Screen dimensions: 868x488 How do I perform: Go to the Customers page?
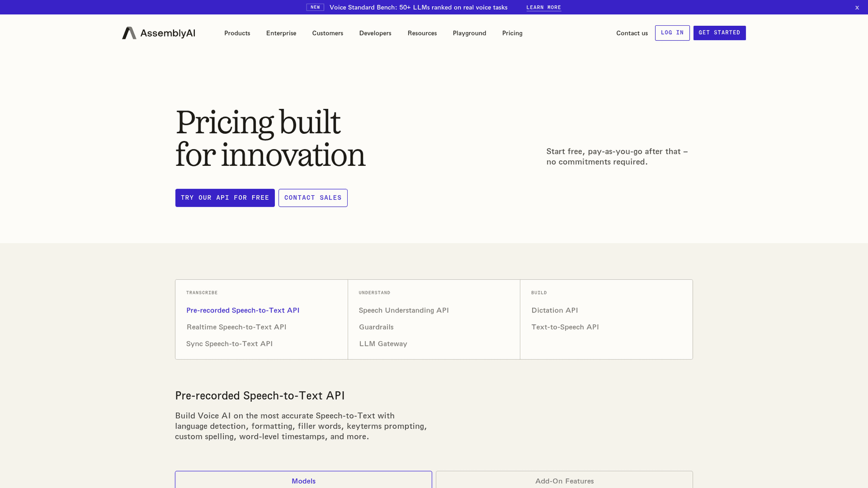point(328,33)
